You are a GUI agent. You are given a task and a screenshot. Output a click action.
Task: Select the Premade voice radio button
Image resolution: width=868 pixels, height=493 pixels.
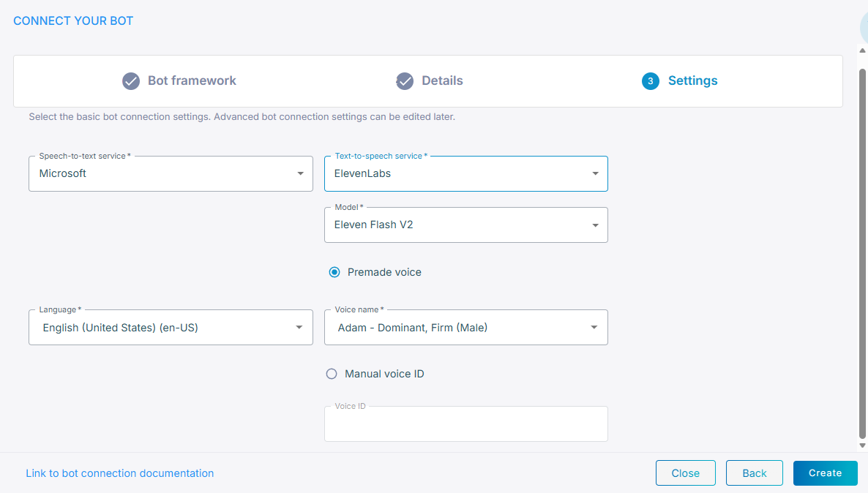334,272
